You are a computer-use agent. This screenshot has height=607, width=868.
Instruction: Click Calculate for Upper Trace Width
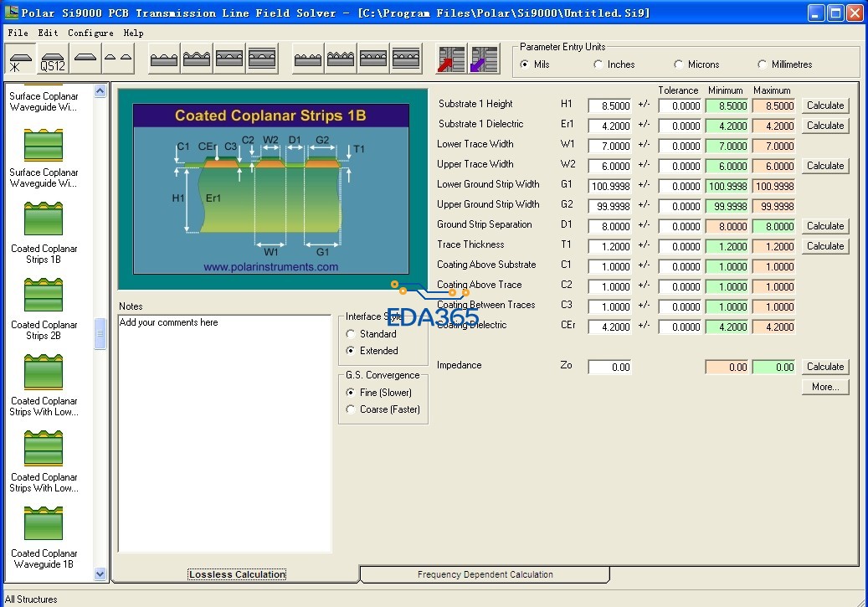tap(824, 166)
